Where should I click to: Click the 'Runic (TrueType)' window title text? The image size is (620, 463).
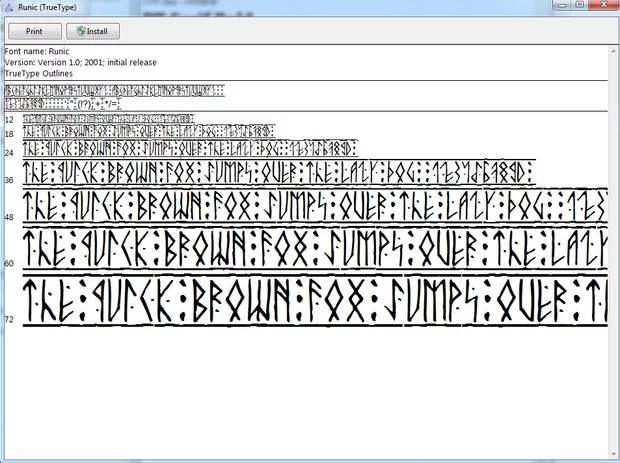(x=50, y=8)
